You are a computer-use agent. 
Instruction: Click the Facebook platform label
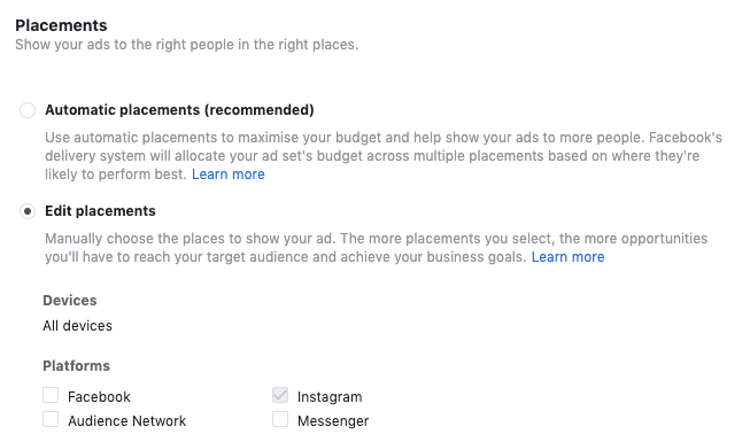(x=99, y=397)
